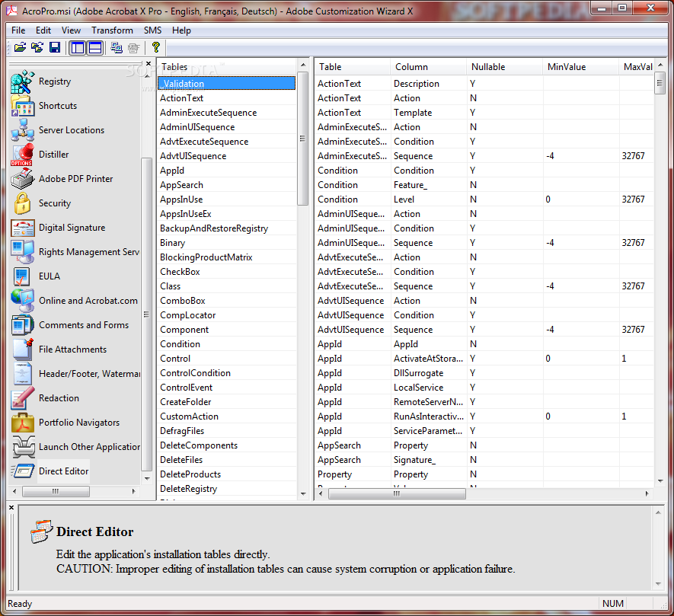
Task: Open the Security padlock icon
Action: point(22,203)
